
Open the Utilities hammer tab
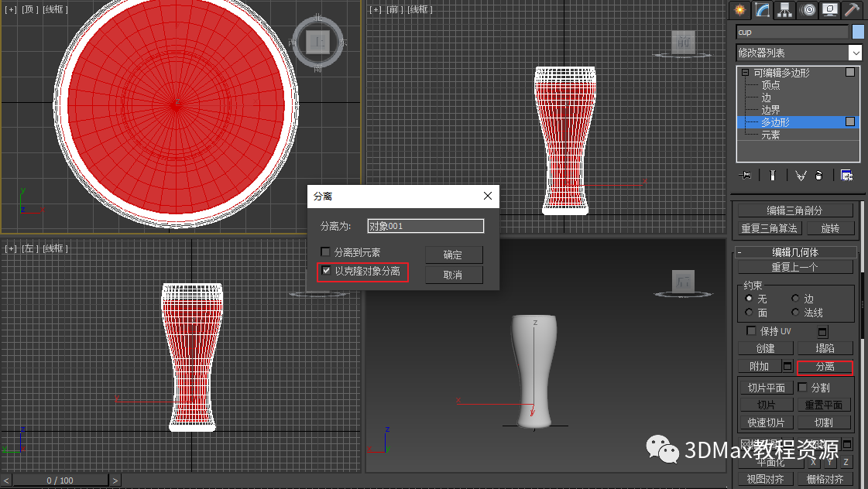(x=852, y=9)
